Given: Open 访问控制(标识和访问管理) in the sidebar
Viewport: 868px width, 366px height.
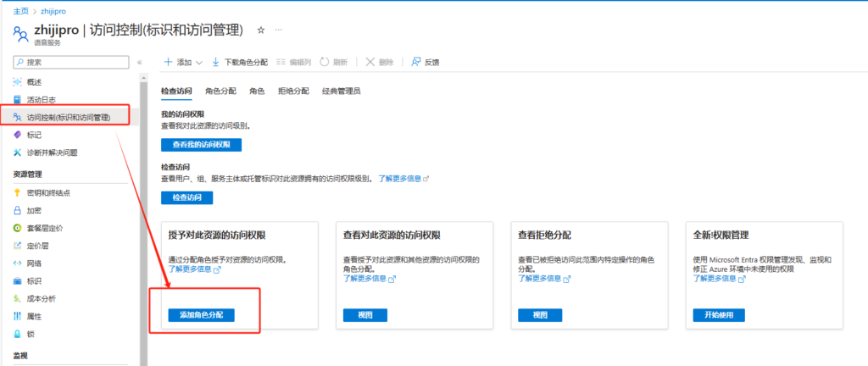Looking at the screenshot, I should (69, 117).
